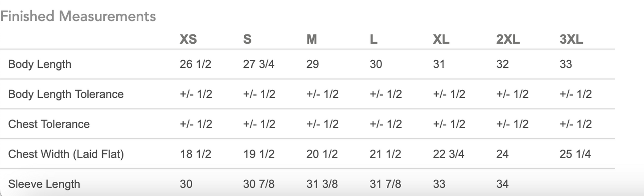Select the S body length value 27 3/4
Image resolution: width=644 pixels, height=196 pixels.
click(259, 64)
